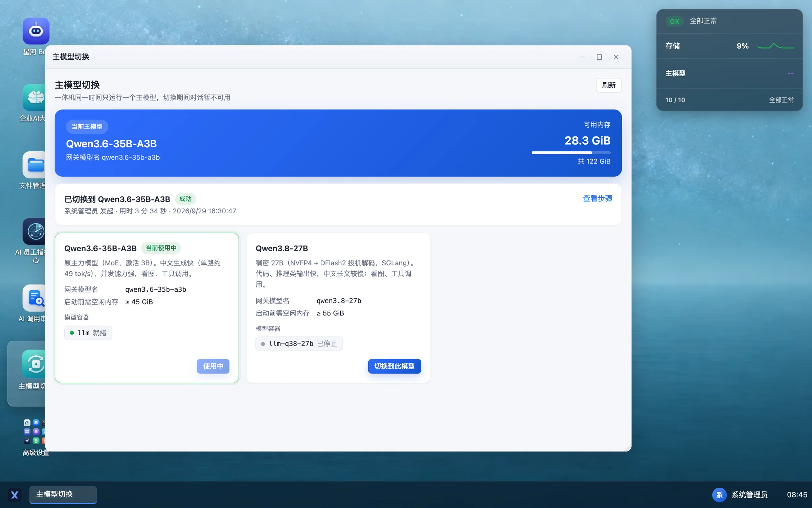Maximize the 主模型切换 window
The width and height of the screenshot is (812, 508).
599,57
